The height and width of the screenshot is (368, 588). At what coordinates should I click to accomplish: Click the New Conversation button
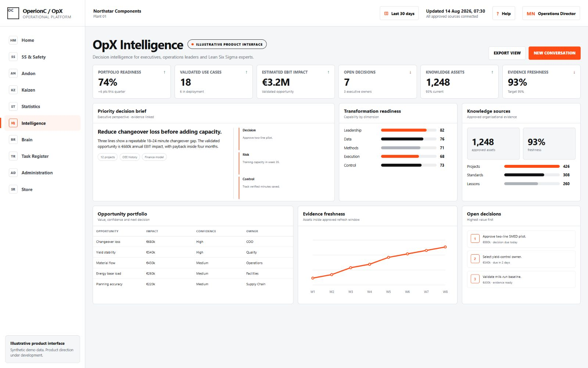(555, 53)
